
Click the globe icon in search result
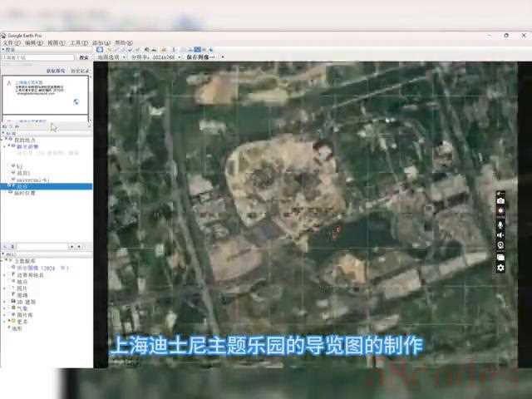[76, 101]
